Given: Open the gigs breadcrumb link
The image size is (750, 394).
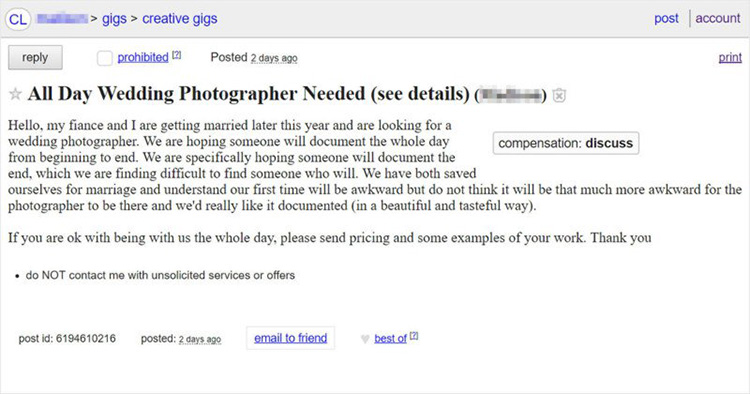Looking at the screenshot, I should pyautogui.click(x=114, y=19).
